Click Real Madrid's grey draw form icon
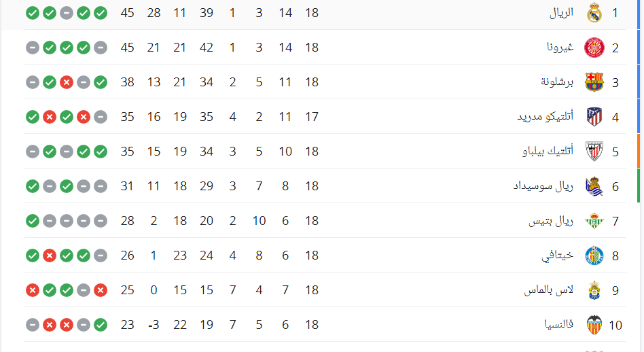This screenshot has height=352, width=644. click(x=67, y=13)
